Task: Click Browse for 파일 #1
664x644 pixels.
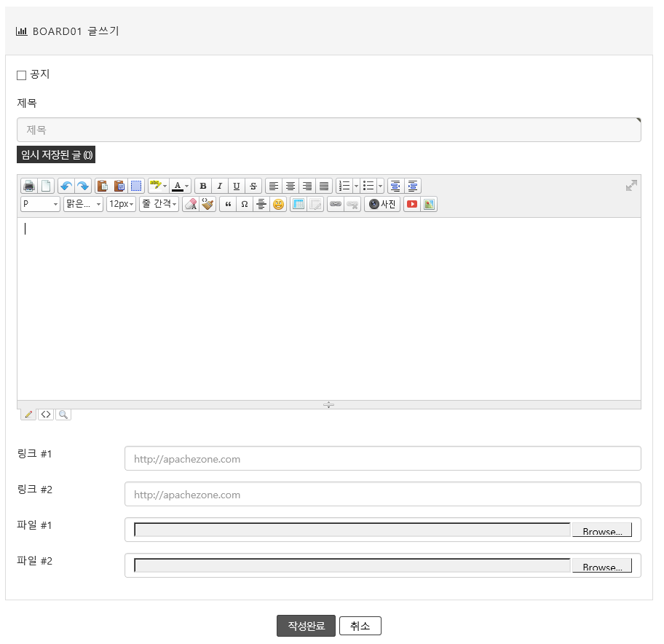Action: click(x=602, y=530)
